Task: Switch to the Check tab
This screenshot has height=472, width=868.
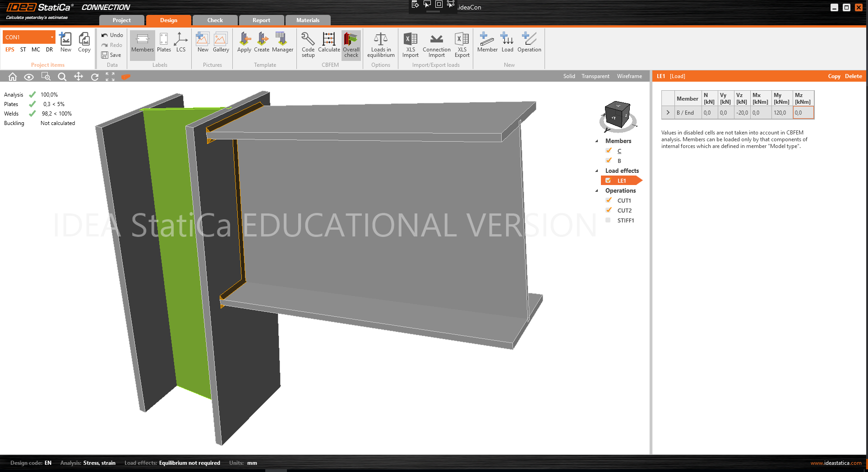Action: (215, 20)
